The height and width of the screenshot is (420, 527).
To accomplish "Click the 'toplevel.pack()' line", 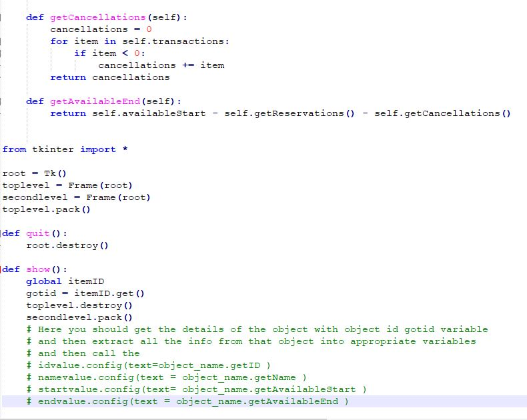I will tap(47, 209).
